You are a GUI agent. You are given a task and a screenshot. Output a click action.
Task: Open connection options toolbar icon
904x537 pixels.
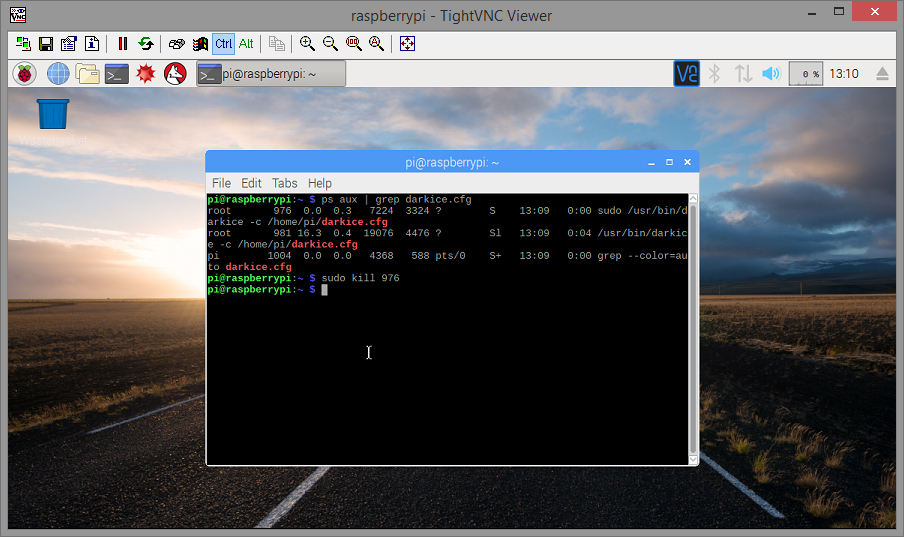pos(69,44)
